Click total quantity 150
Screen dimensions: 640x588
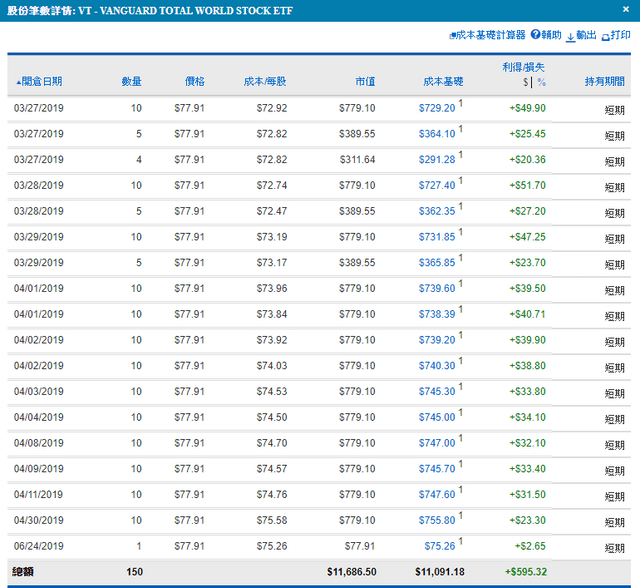pos(135,572)
